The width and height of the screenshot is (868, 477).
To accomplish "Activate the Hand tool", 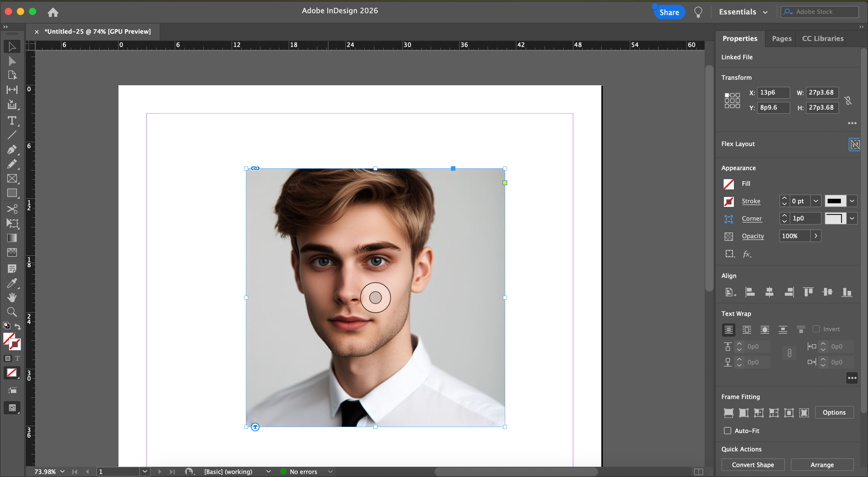I will [12, 298].
